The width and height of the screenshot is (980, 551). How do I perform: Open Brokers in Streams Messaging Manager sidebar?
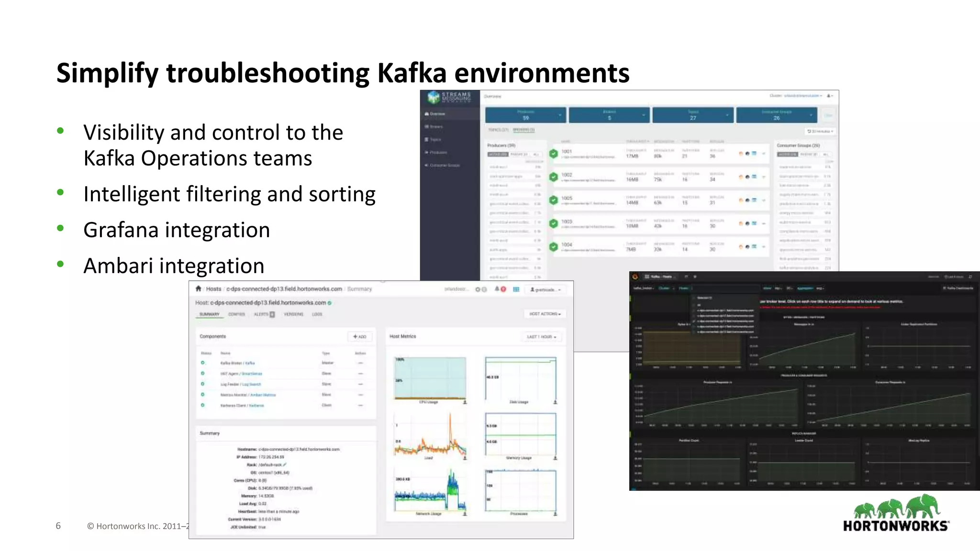tap(434, 127)
